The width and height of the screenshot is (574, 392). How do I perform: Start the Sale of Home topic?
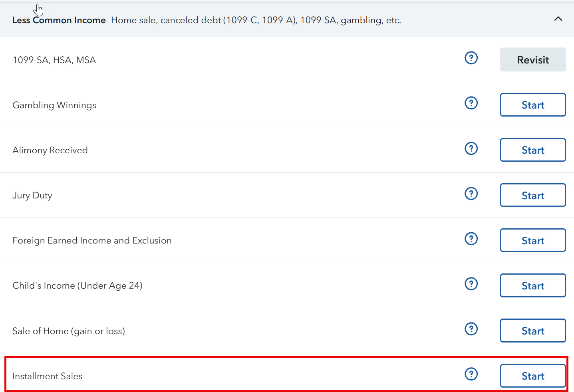[532, 331]
